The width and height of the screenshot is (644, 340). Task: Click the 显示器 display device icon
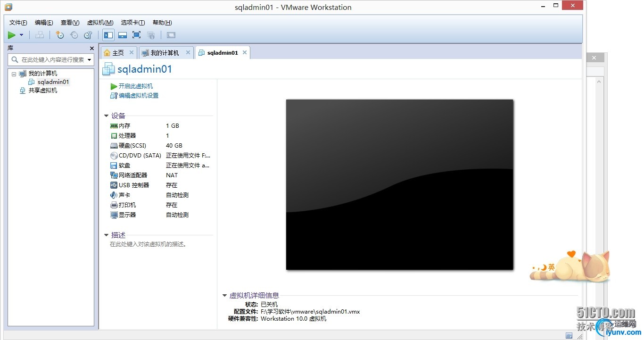coord(114,215)
